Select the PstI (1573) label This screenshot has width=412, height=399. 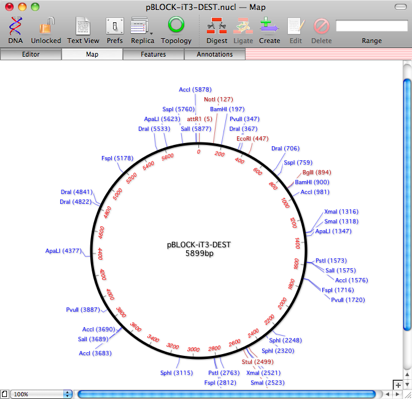click(x=331, y=260)
